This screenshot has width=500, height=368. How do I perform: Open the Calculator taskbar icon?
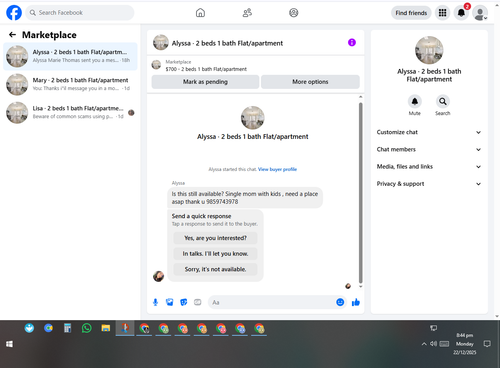tap(67, 328)
